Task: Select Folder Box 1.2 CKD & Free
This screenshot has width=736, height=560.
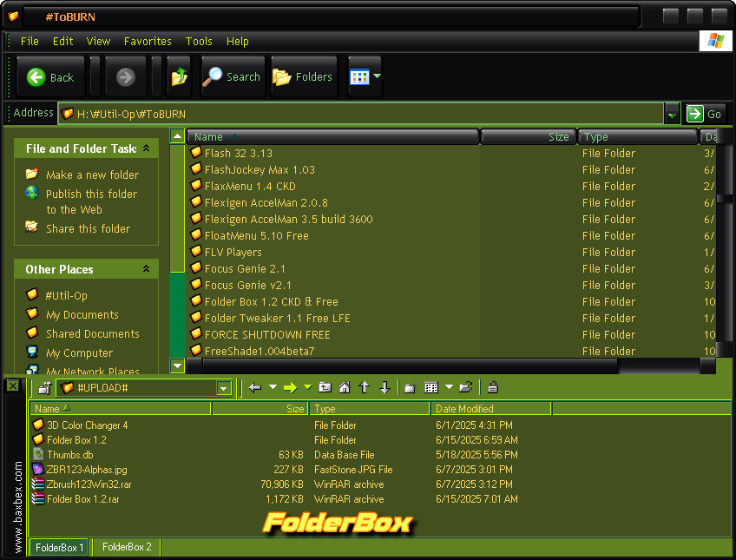Action: tap(272, 301)
